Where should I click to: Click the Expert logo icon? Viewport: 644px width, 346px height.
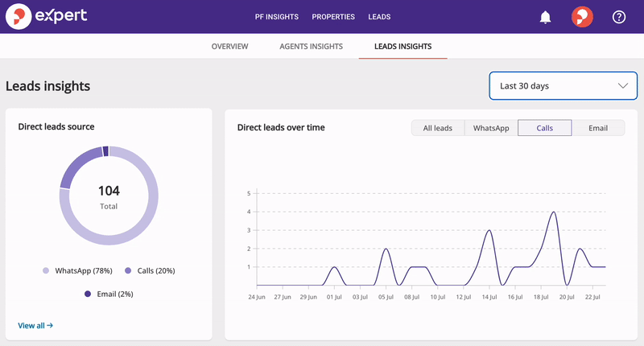click(x=16, y=16)
